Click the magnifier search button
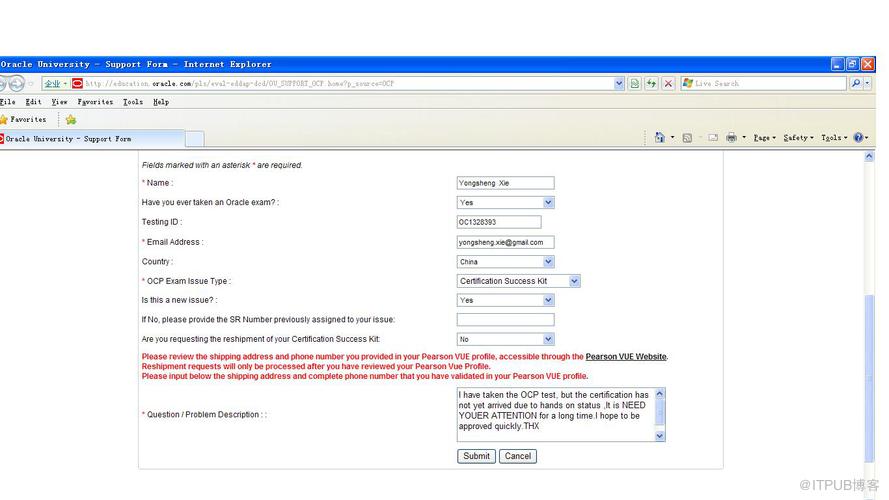Image resolution: width=889 pixels, height=500 pixels. 856,83
